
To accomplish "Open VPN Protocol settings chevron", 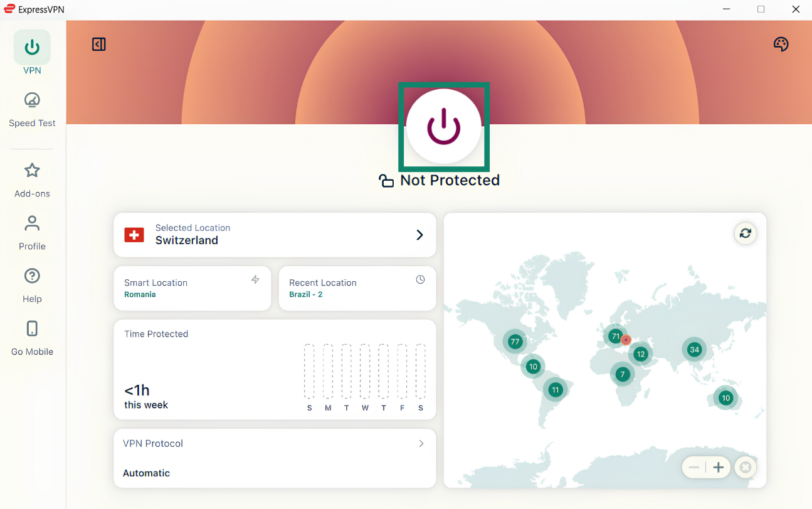I will [421, 444].
